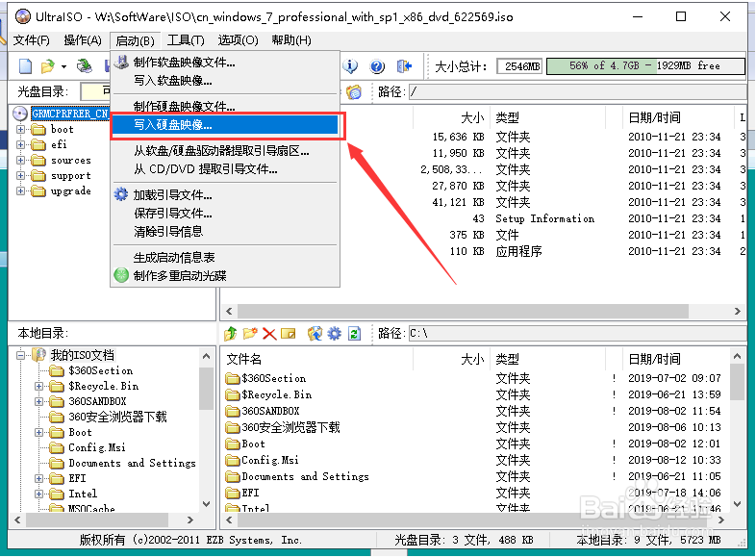Image resolution: width=756 pixels, height=558 pixels.
Task: Click the rename icon in local toolbar
Action: (289, 334)
